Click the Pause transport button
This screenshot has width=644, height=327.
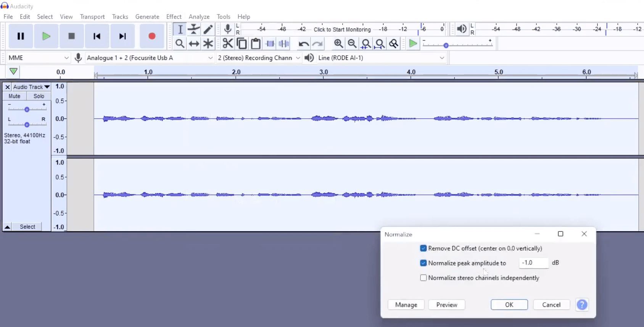click(21, 36)
